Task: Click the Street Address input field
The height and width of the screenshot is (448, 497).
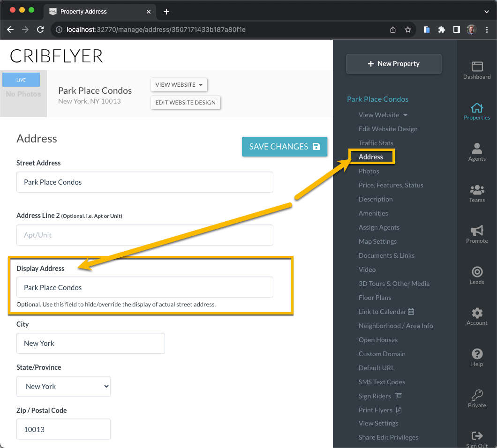Action: 144,182
